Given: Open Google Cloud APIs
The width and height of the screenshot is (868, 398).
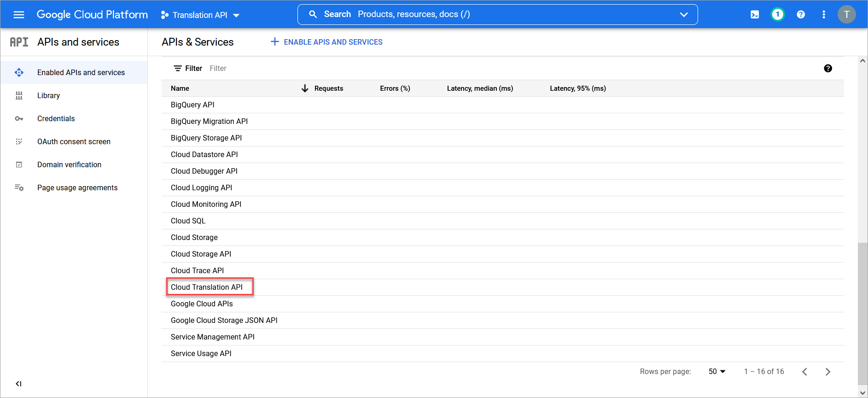Looking at the screenshot, I should click(202, 304).
